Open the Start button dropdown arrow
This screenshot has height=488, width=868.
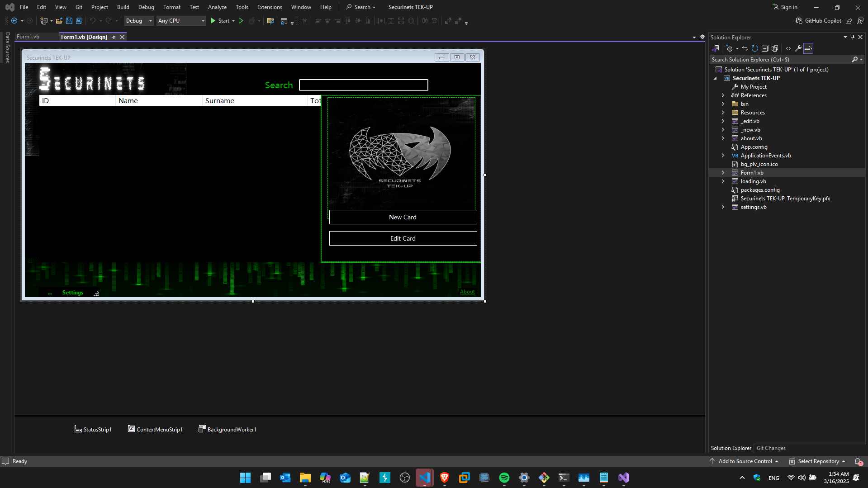pyautogui.click(x=233, y=21)
